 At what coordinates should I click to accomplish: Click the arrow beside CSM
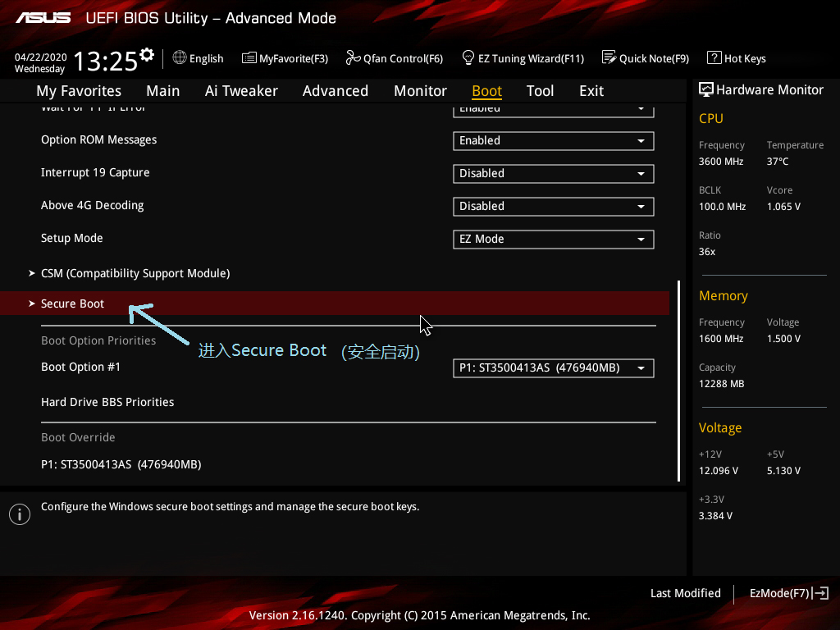coord(32,273)
